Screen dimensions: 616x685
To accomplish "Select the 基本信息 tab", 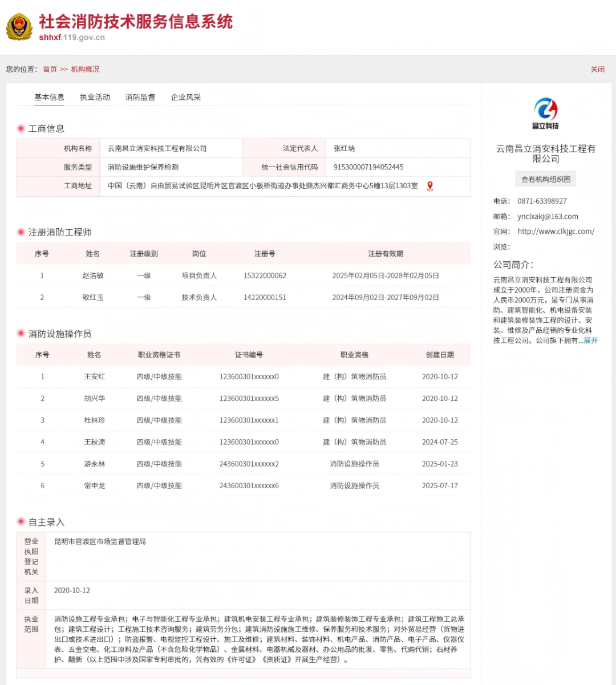I will click(48, 97).
